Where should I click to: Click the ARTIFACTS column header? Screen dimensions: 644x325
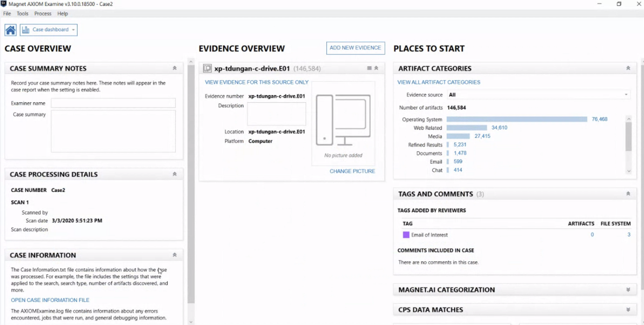(x=581, y=223)
